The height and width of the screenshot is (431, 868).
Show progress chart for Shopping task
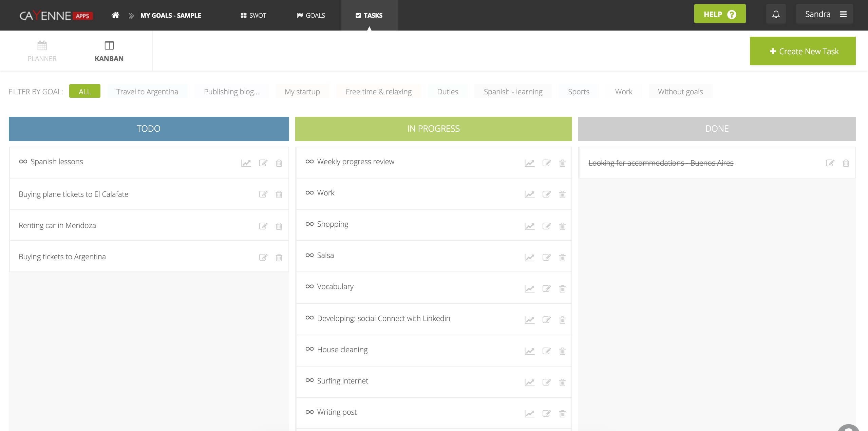530,226
